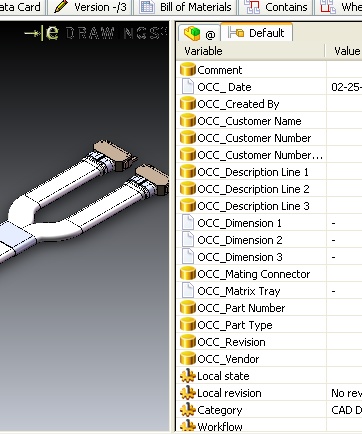This screenshot has width=362, height=434.
Task: Click the database icon beside OCC_Part Number
Action: coord(187,307)
